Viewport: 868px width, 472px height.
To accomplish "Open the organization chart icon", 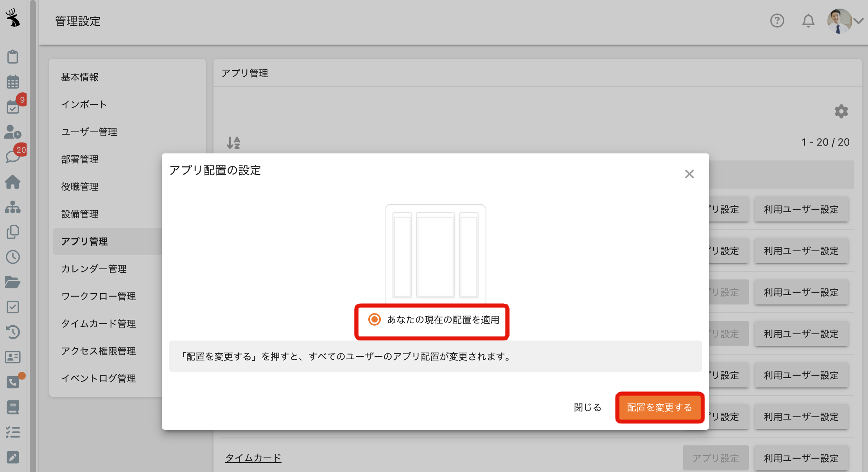I will (13, 207).
